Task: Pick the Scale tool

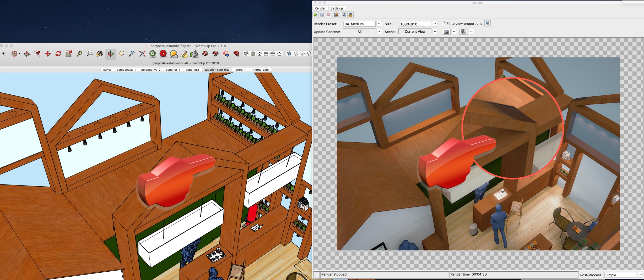Action: coord(69,54)
